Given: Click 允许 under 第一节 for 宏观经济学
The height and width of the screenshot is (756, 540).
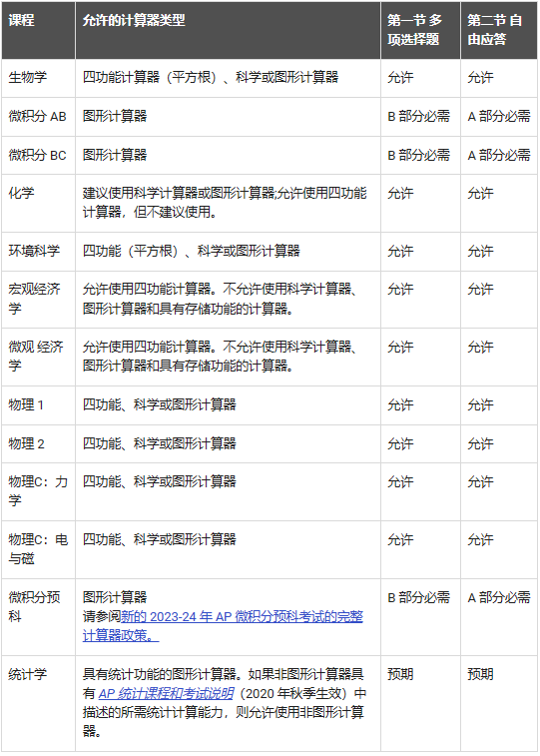Looking at the screenshot, I should (400, 290).
